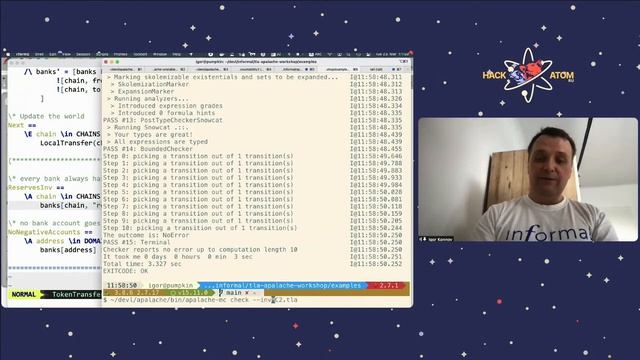This screenshot has height=360, width=640.
Task: Click the 'SkolemizationMarker' line
Action: (150, 84)
